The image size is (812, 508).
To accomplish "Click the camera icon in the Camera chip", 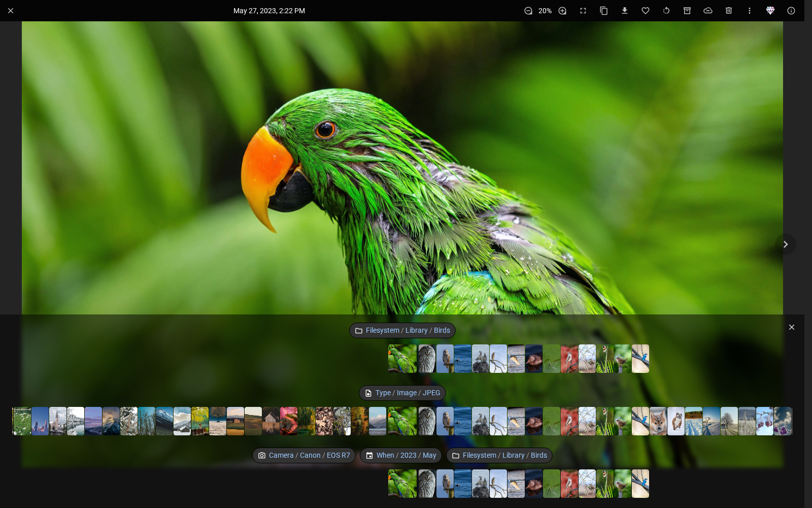I will click(262, 456).
